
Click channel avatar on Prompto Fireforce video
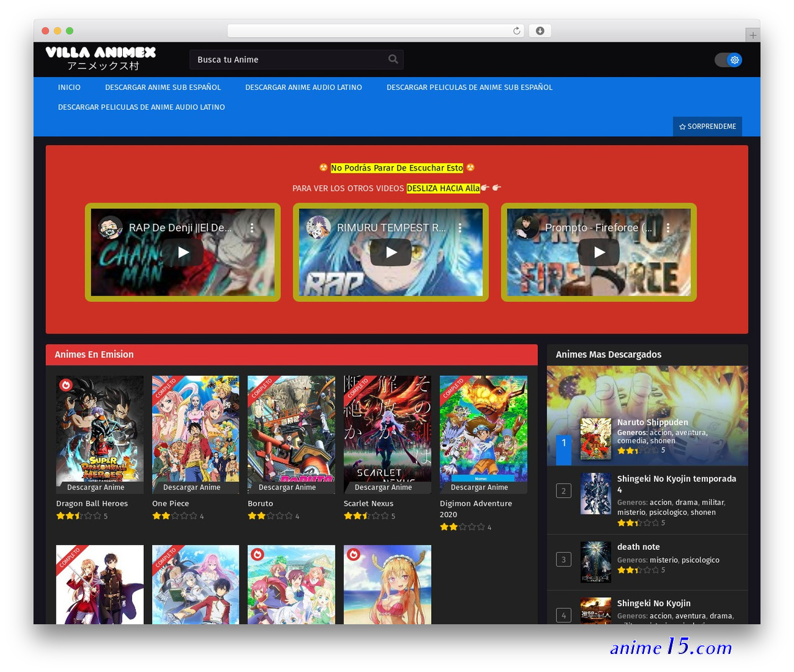(x=526, y=228)
